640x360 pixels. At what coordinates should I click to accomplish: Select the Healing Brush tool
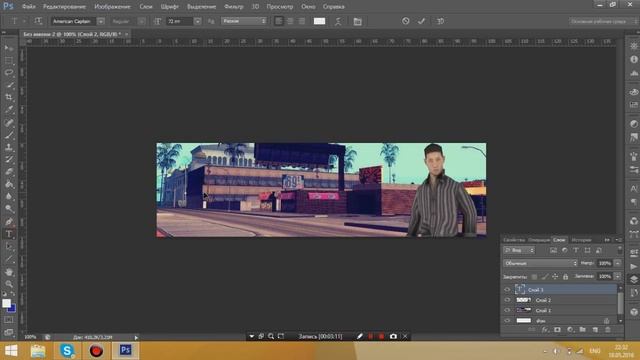9,122
